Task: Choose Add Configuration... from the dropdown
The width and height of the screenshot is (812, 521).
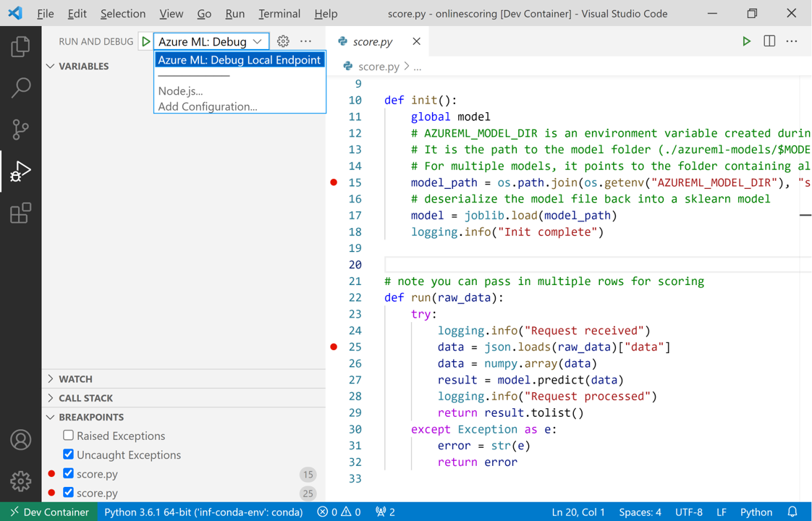Action: click(208, 106)
